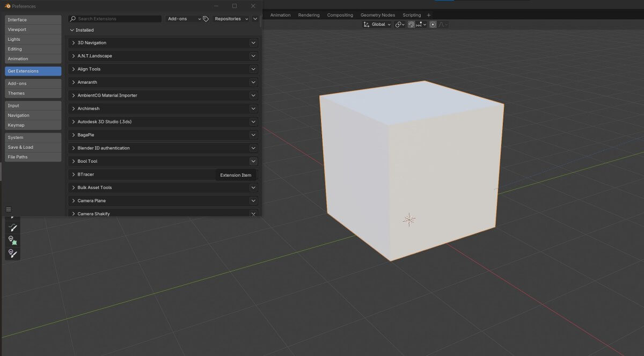Click the tag filter icon in Preferences
Screen dimensions: 644x356
(x=206, y=19)
